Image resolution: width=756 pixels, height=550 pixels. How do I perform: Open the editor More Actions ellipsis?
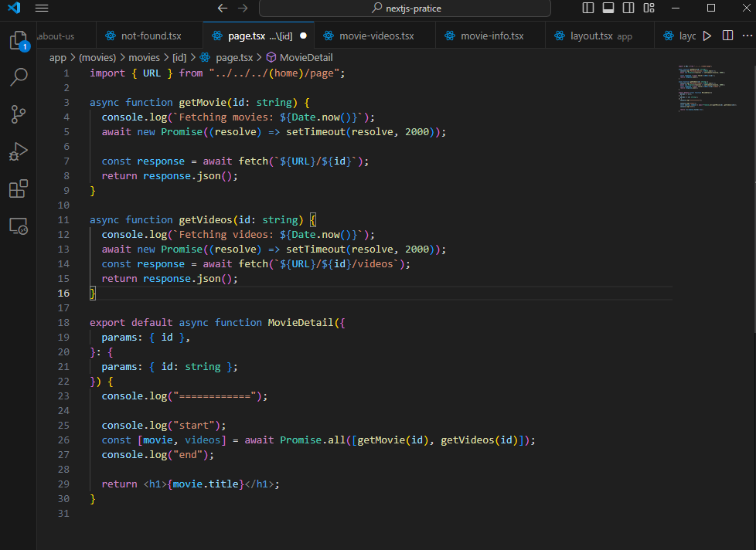pos(747,36)
